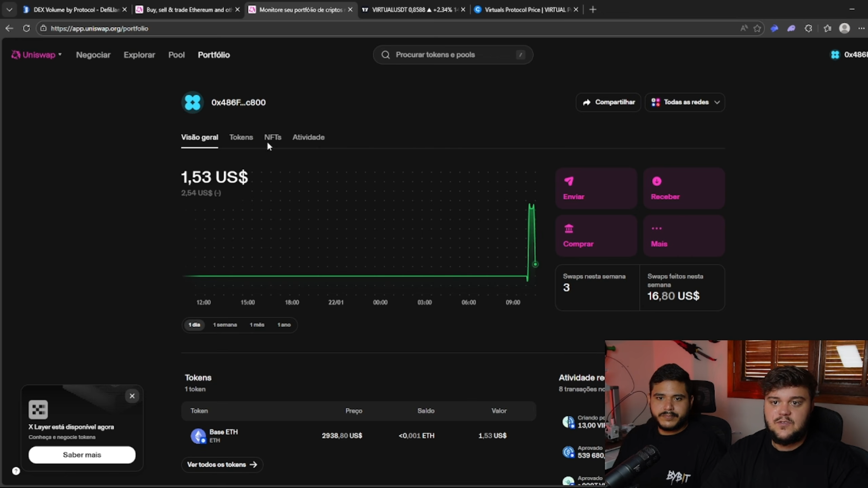Sort the table by Preço column
This screenshot has height=488, width=868.
(x=354, y=411)
